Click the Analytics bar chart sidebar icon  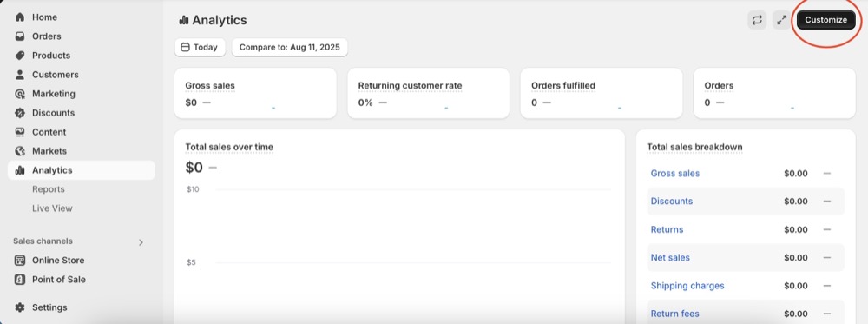[20, 170]
